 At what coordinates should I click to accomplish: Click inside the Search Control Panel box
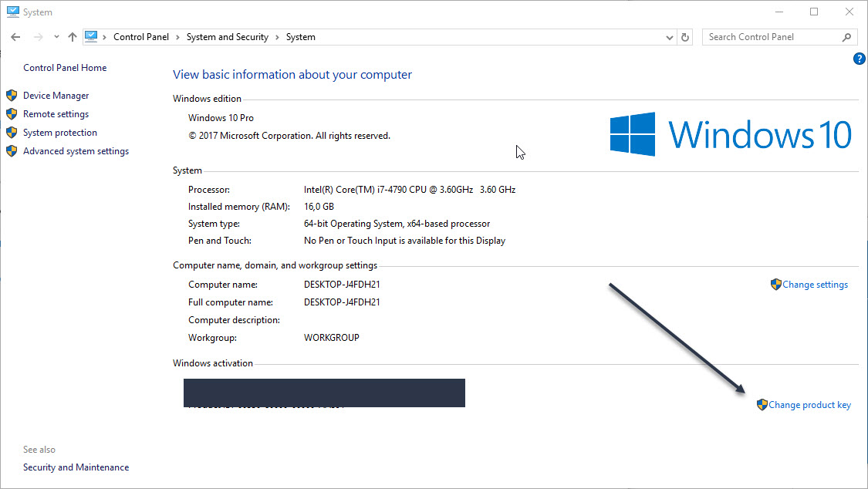tap(772, 36)
